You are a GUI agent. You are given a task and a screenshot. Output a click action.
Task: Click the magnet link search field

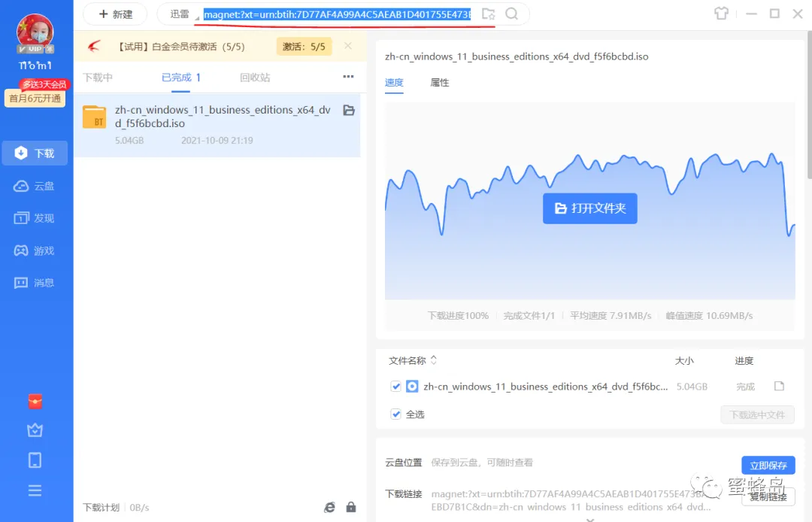(337, 14)
